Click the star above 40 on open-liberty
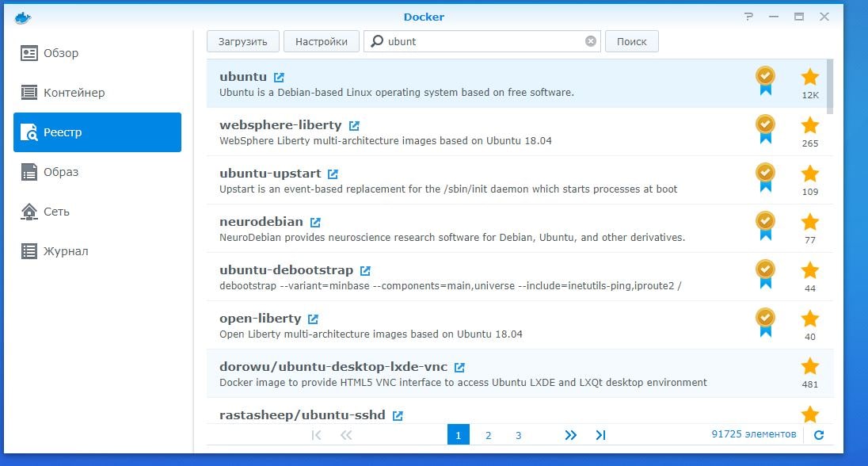 click(810, 318)
